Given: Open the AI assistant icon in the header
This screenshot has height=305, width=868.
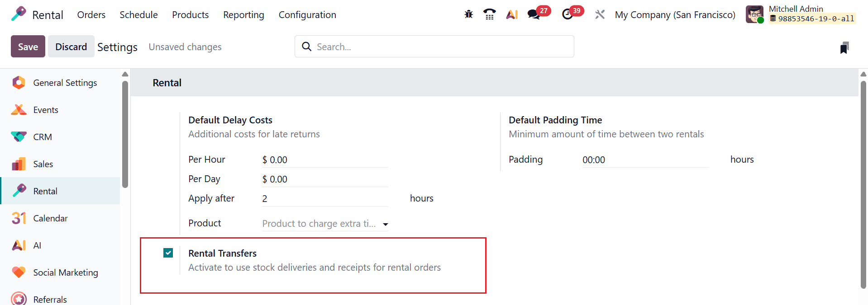Looking at the screenshot, I should (511, 14).
